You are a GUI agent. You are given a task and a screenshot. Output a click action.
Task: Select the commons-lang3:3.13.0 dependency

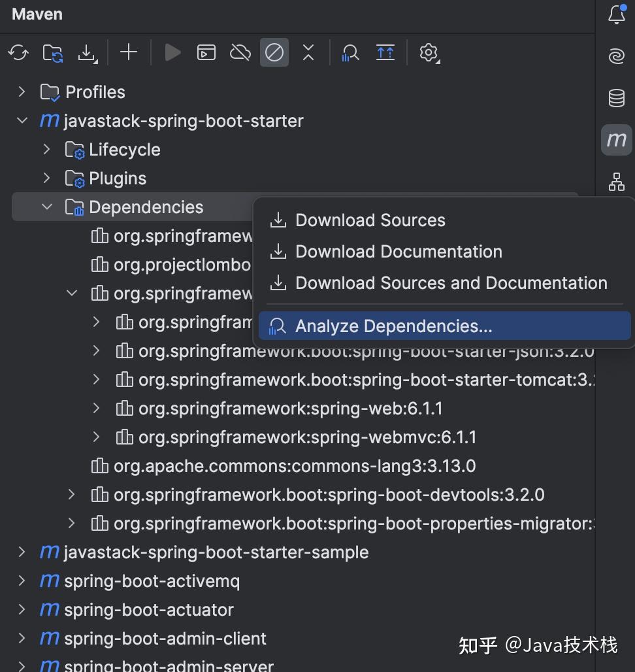(x=294, y=466)
